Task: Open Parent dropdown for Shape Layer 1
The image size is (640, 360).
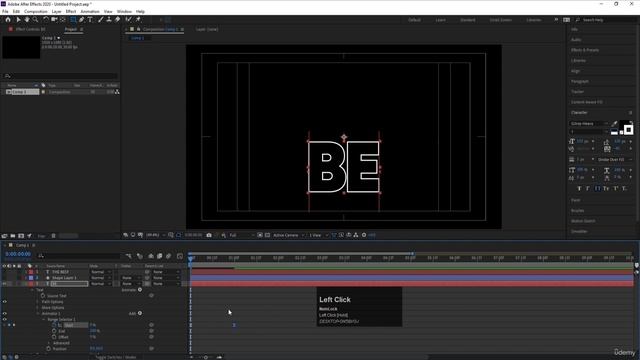Action: tap(166, 278)
